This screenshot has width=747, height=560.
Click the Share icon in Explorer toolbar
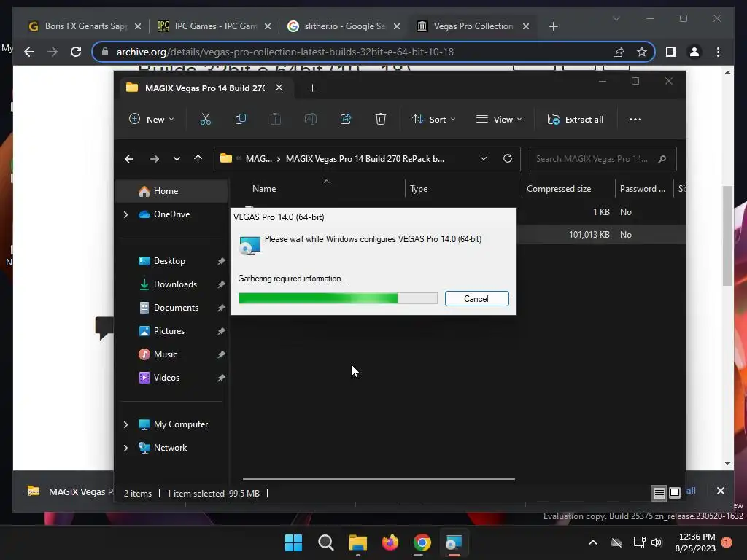[345, 119]
